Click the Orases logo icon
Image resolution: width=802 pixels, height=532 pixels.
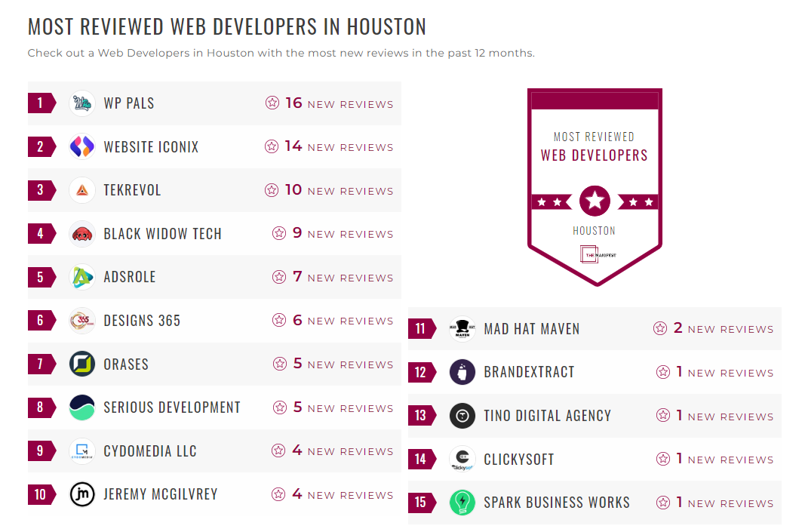pos(81,364)
